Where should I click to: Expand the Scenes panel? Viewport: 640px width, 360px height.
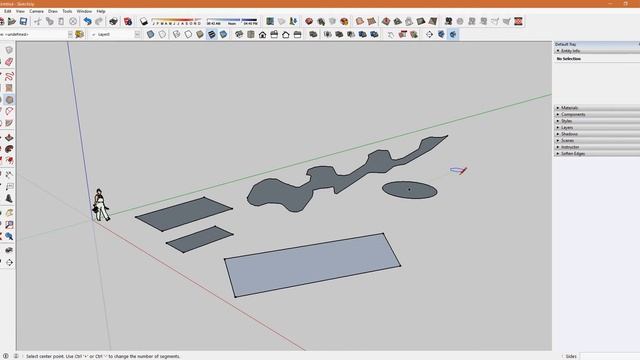point(597,140)
